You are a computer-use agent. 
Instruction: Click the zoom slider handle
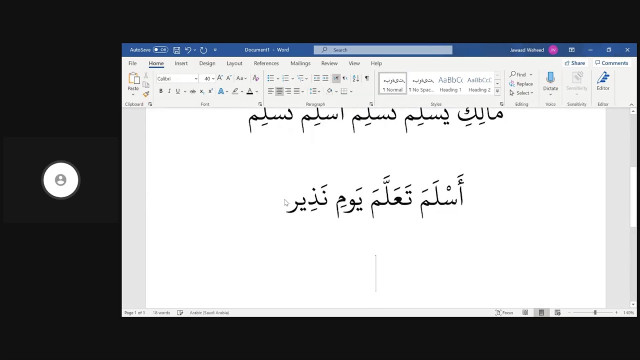click(595, 312)
